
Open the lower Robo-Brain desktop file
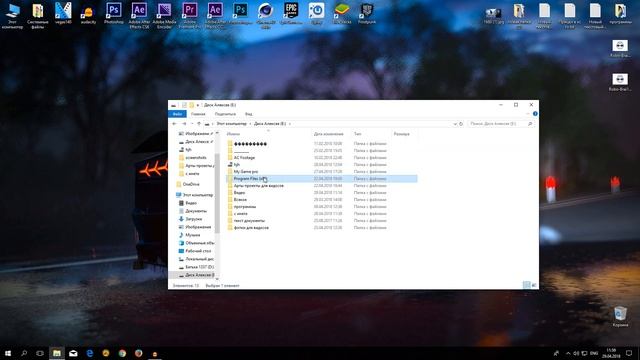pyautogui.click(x=620, y=82)
